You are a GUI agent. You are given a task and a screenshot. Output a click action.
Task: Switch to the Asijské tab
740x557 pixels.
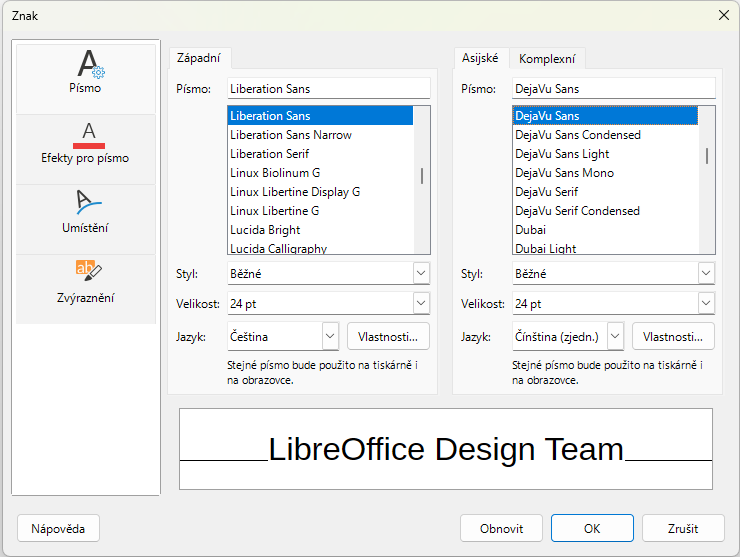click(480, 58)
